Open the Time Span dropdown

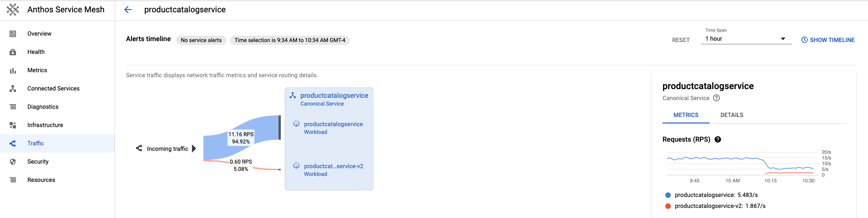point(746,39)
